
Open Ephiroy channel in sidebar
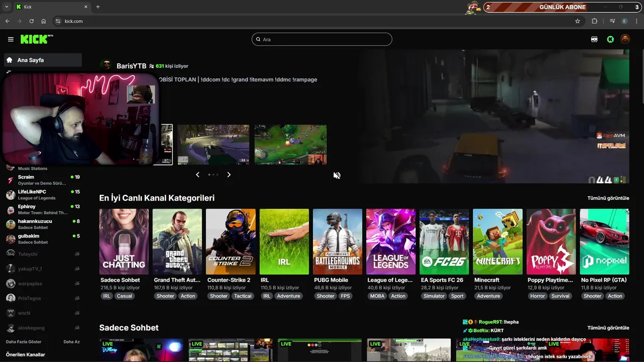tap(43, 209)
